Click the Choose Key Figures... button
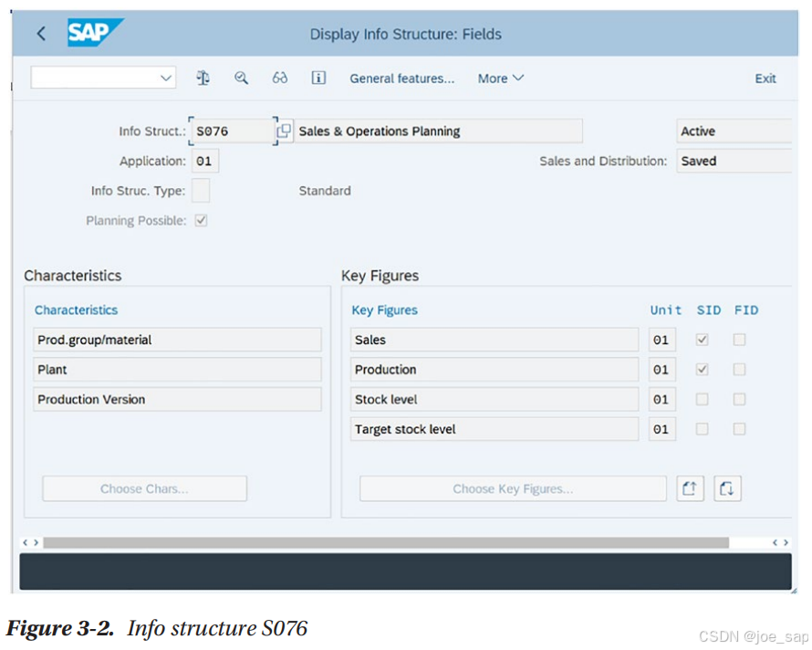The height and width of the screenshot is (650, 812). [x=513, y=488]
